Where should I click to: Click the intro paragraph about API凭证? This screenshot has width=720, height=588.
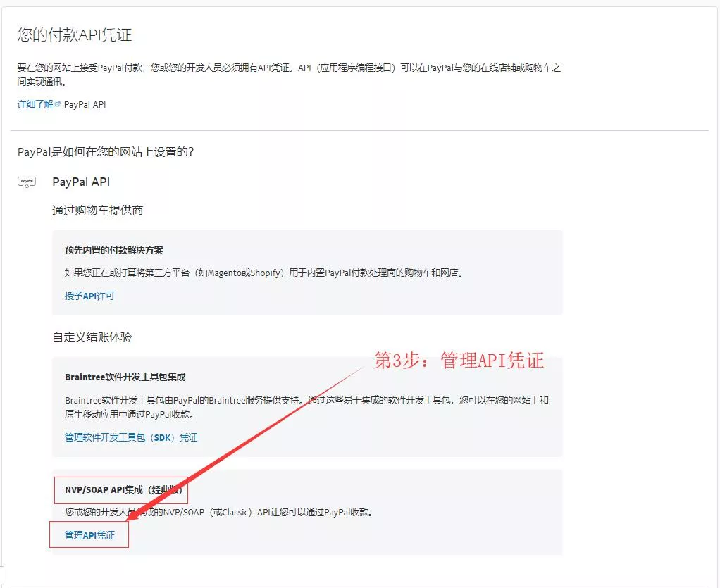tap(289, 75)
